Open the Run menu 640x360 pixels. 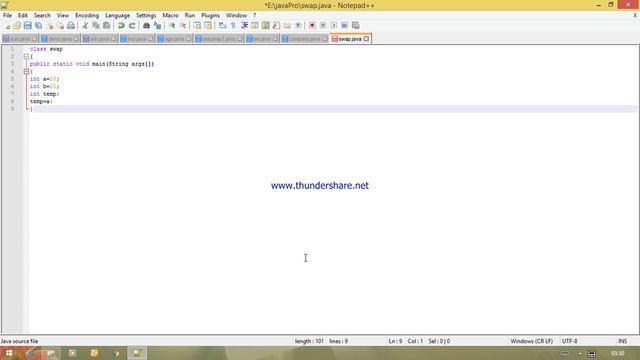pos(190,16)
